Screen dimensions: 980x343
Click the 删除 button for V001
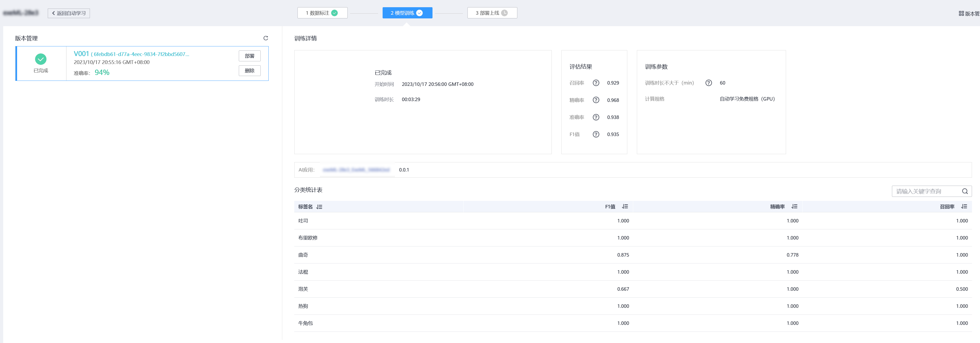coord(249,71)
